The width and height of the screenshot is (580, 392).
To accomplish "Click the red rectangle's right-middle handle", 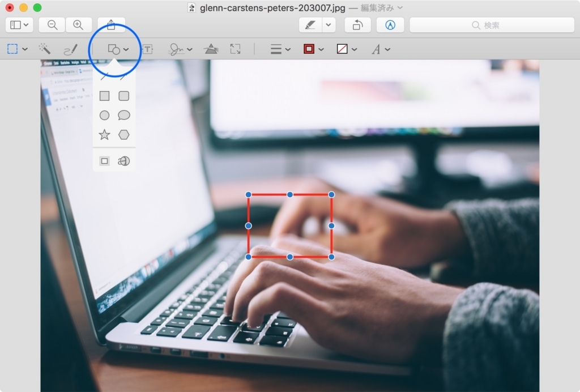I will (x=331, y=225).
